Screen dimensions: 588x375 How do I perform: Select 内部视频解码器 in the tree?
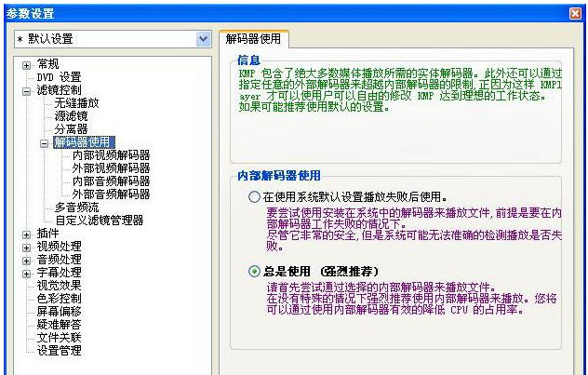(x=111, y=155)
